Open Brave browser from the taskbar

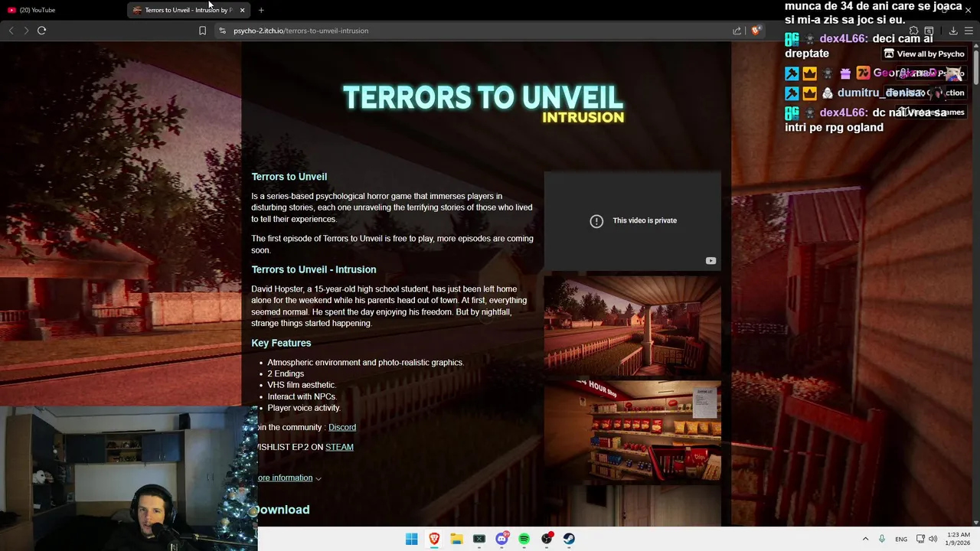434,539
